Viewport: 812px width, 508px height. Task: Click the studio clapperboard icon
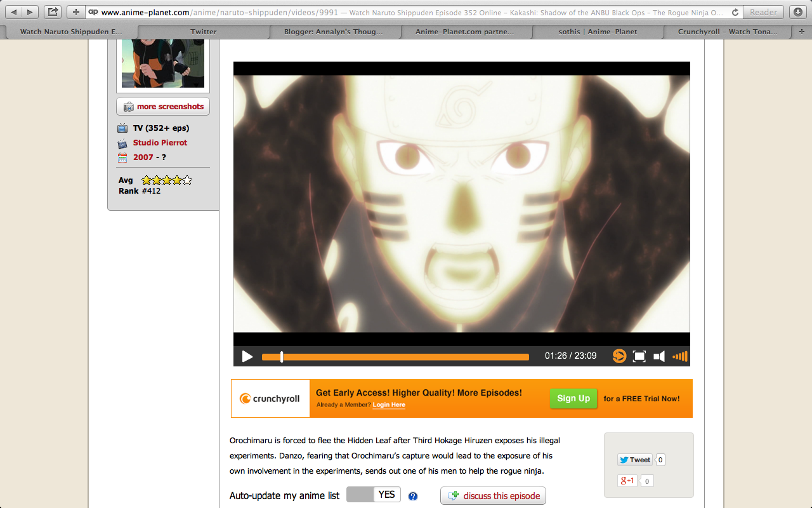[x=122, y=143]
